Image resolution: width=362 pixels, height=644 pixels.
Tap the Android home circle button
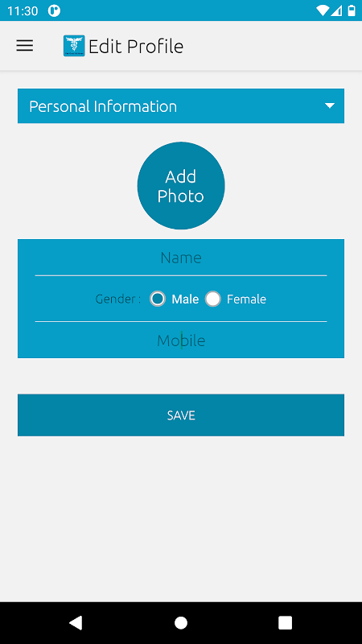[181, 622]
